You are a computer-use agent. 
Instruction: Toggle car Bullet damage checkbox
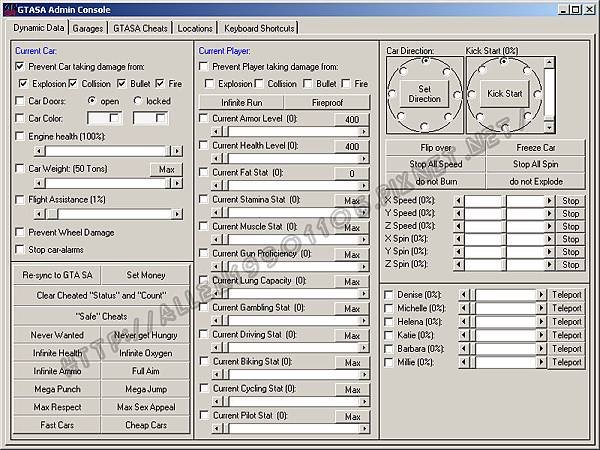(121, 83)
